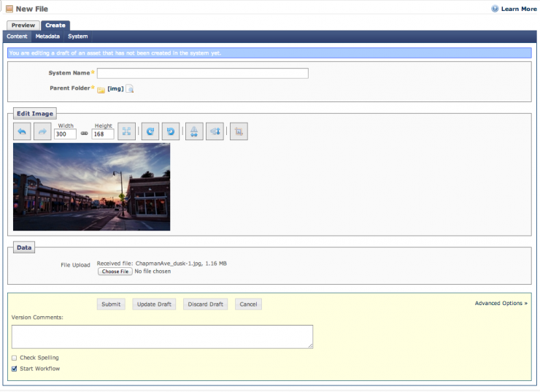Click the System Name text field
Image resolution: width=540 pixels, height=392 pixels.
click(x=203, y=73)
